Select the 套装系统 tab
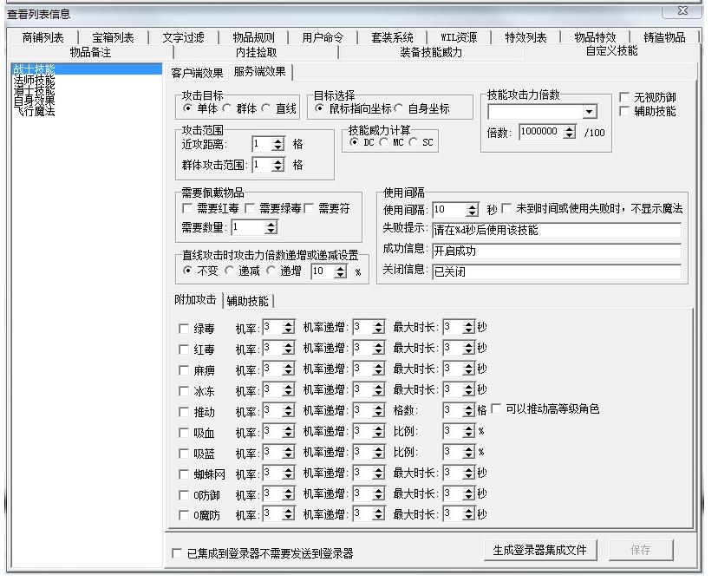This screenshot has height=588, width=718. coord(393,37)
